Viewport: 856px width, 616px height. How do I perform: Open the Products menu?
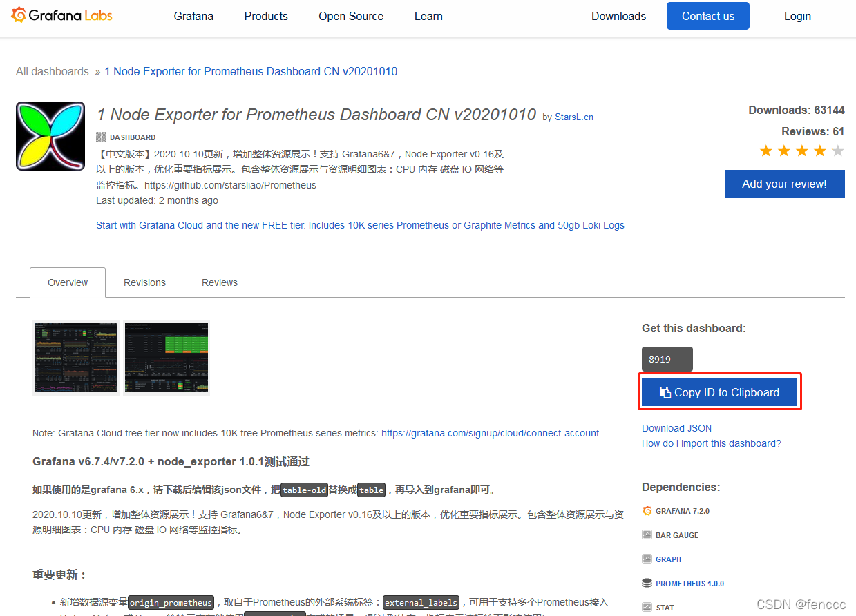[x=266, y=16]
